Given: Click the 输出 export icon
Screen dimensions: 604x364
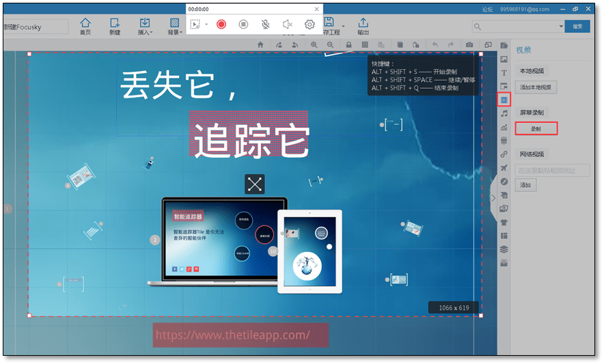Looking at the screenshot, I should pos(363,26).
